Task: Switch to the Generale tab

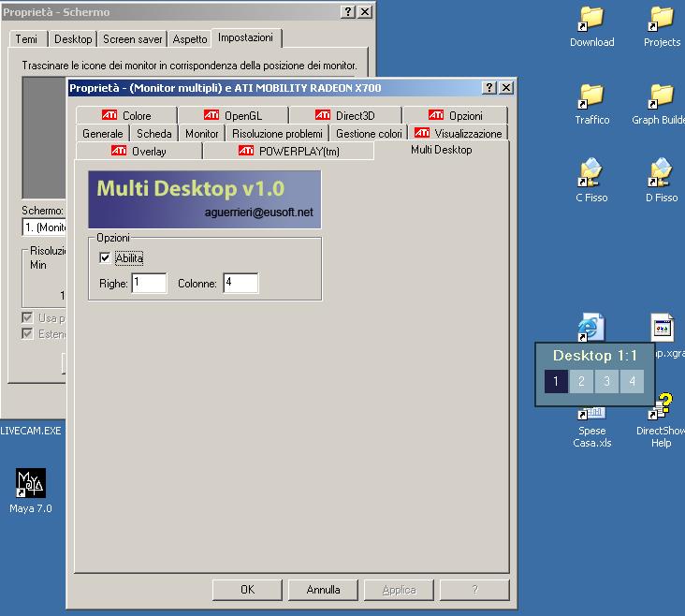Action: tap(103, 133)
